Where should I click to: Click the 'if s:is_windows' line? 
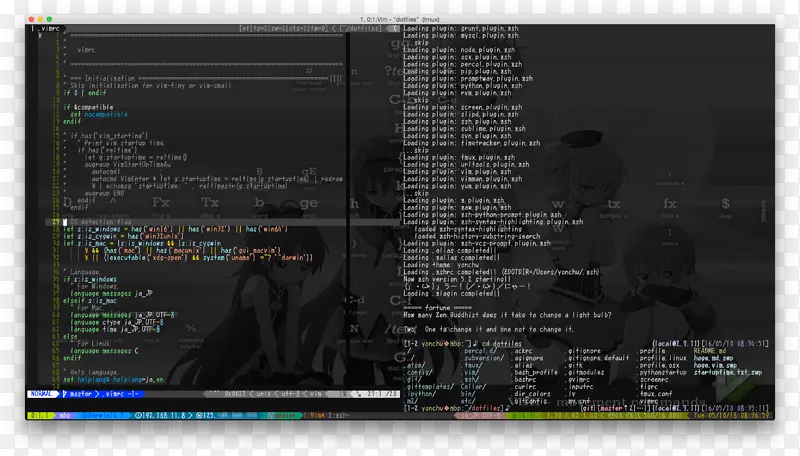tap(90, 280)
